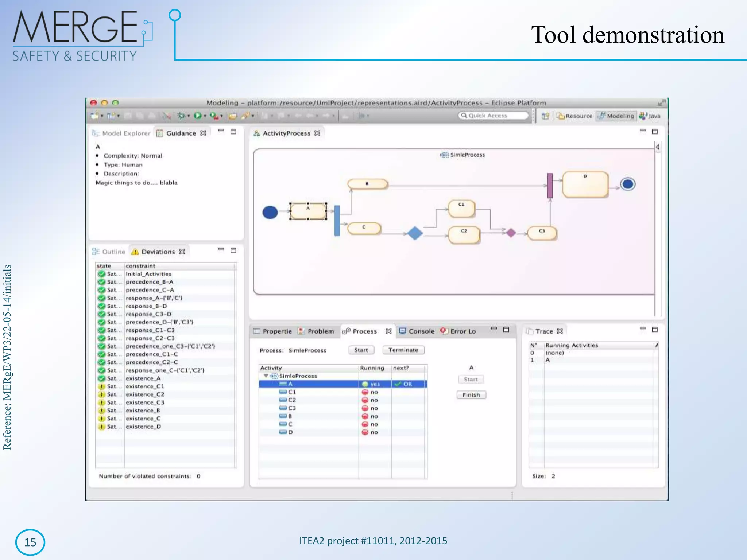Open dropdown arrow next to New wizard icon

click(x=102, y=116)
